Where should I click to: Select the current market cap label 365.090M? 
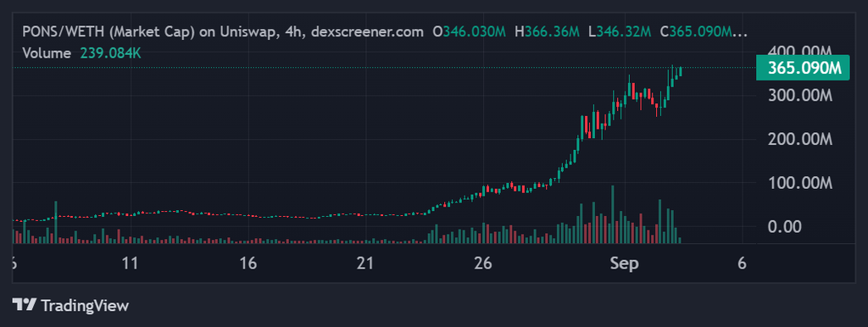pos(803,68)
